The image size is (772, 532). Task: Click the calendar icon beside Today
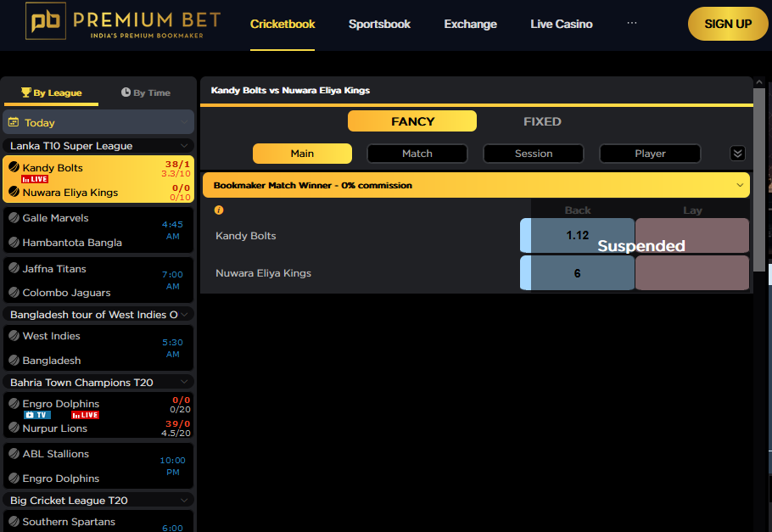pos(14,122)
